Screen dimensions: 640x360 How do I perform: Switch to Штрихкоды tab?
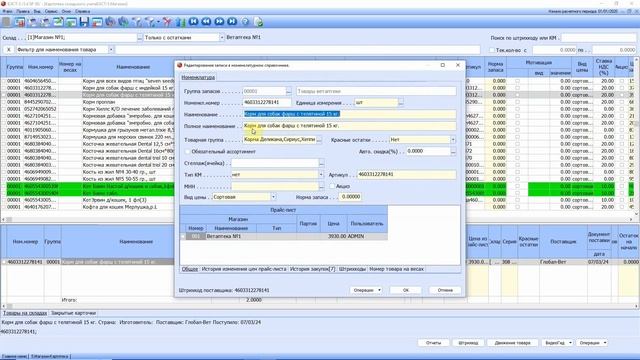[x=352, y=269]
